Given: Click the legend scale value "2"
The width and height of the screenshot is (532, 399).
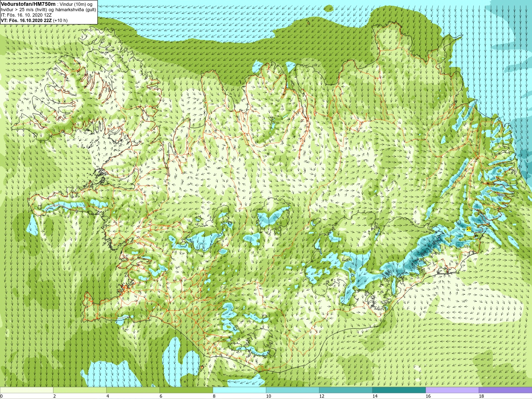Looking at the screenshot, I should (x=54, y=396).
